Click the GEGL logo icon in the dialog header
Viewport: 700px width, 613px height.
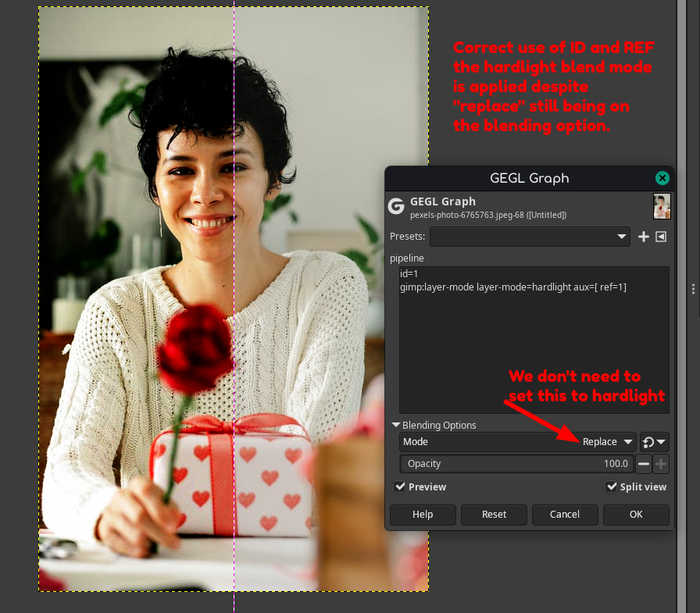pos(396,206)
